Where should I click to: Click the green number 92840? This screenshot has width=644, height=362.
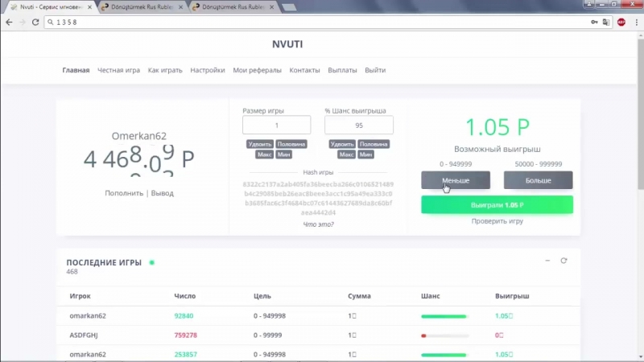(x=184, y=315)
